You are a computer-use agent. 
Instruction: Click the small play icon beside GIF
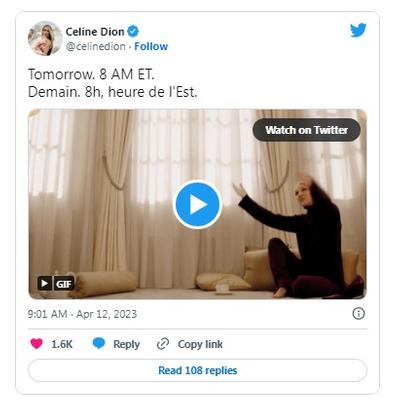[44, 284]
